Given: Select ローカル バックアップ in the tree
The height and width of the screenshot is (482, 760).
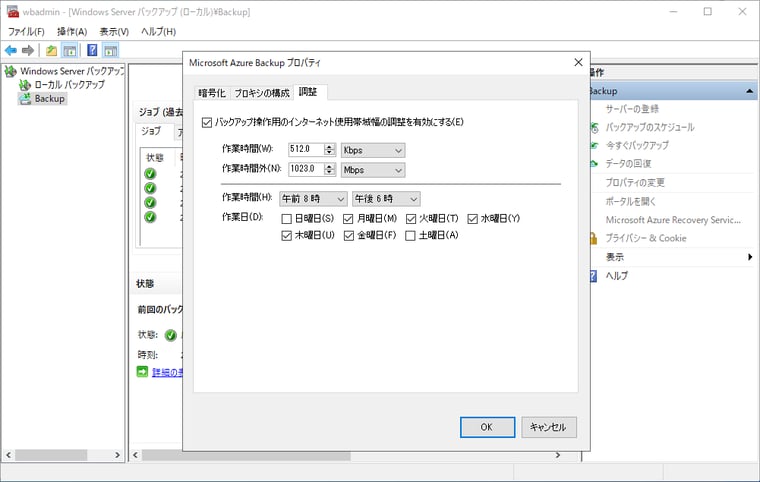Looking at the screenshot, I should coord(69,85).
